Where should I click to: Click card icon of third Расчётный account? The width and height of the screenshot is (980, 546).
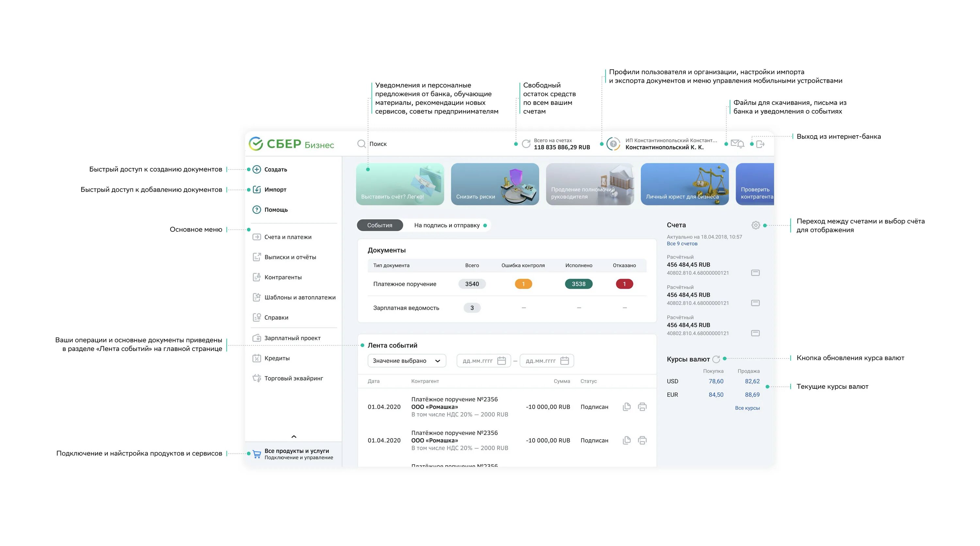pos(756,333)
